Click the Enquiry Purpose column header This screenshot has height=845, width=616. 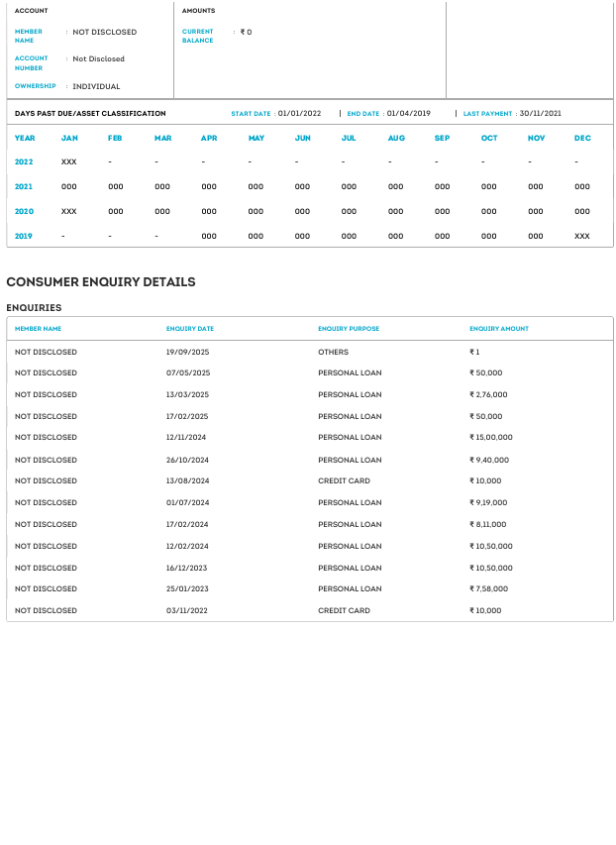click(349, 329)
